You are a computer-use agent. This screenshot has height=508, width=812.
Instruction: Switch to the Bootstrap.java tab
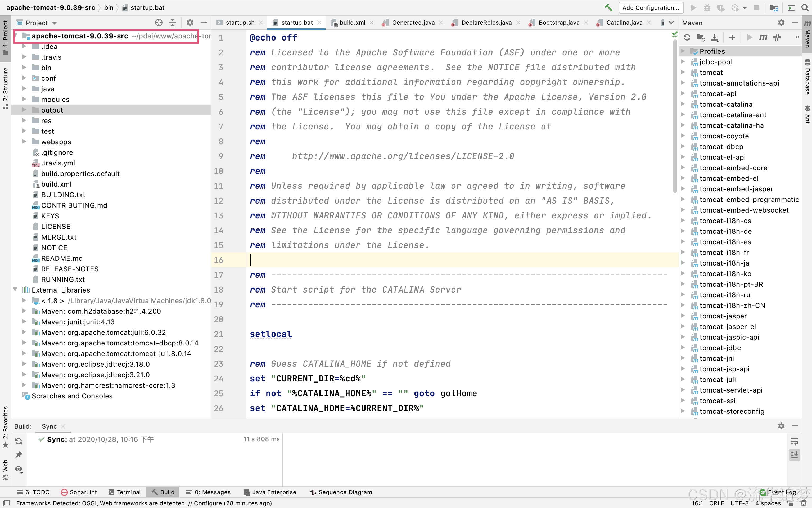[558, 23]
